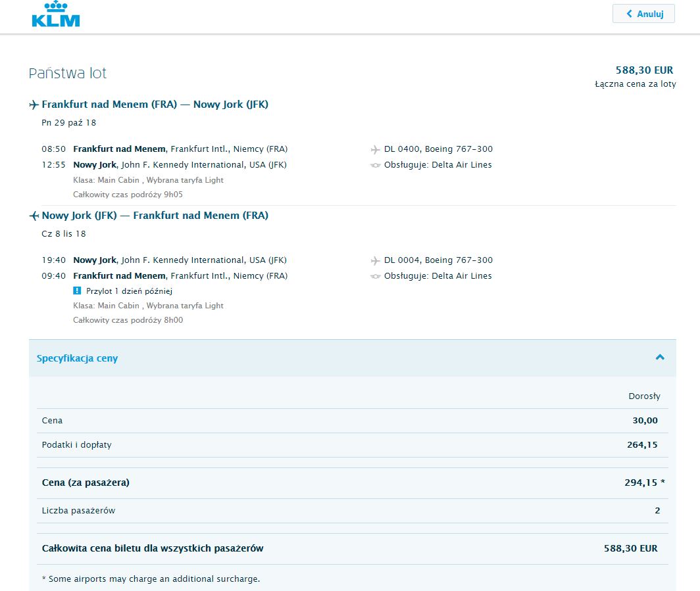Collapse the Specyfikacja ceny chevron
Viewport: 700px width, 591px height.
(x=660, y=357)
